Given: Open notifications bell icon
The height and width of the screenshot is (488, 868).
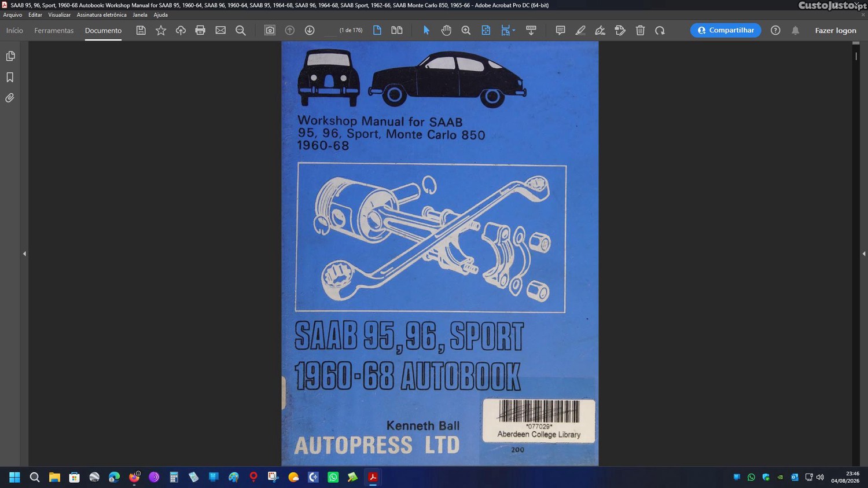Looking at the screenshot, I should point(796,30).
